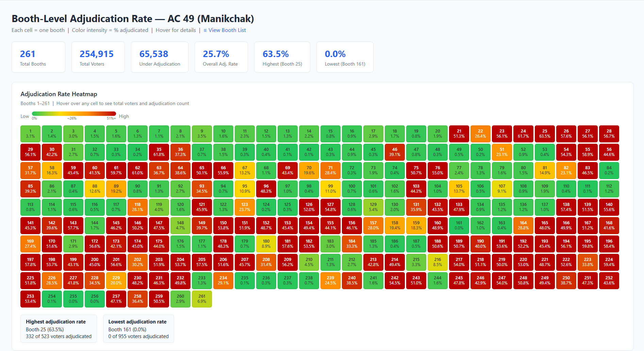This screenshot has width=644, height=351.
Task: Click the Lowest adjudication rate info box
Action: coord(138,329)
